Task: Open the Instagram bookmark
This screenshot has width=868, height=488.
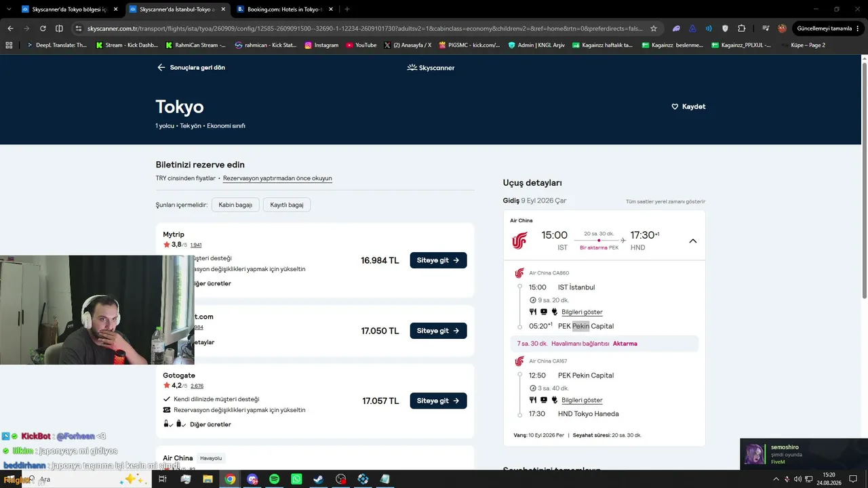Action: (x=321, y=45)
